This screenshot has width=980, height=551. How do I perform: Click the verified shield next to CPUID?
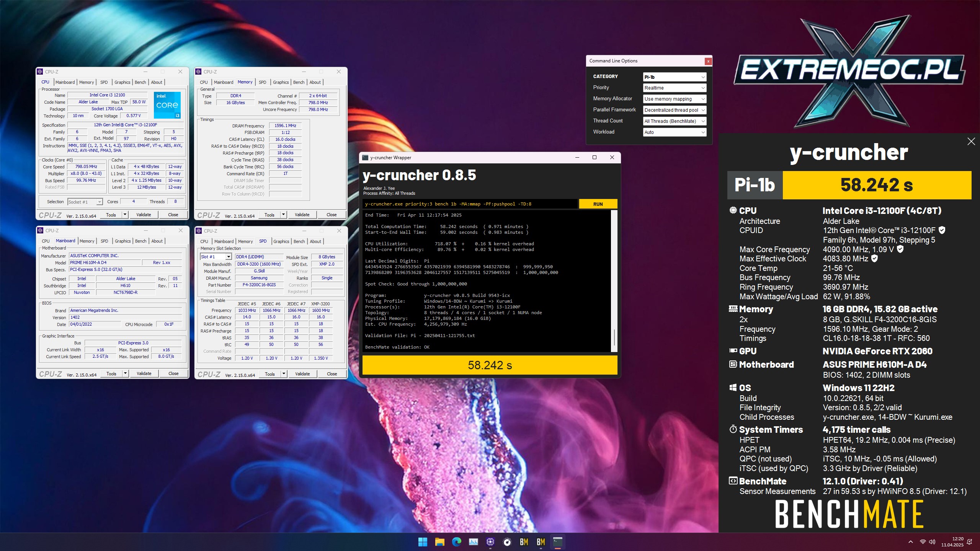(942, 230)
